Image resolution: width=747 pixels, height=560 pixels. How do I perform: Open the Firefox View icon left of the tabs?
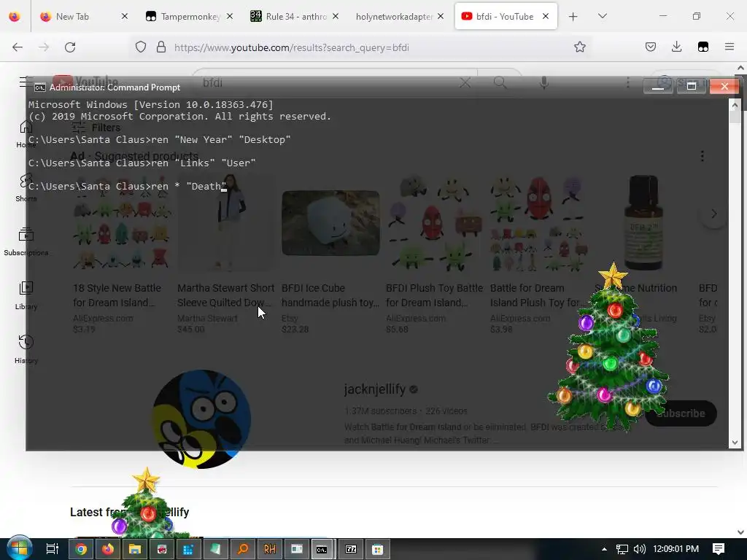pos(15,16)
